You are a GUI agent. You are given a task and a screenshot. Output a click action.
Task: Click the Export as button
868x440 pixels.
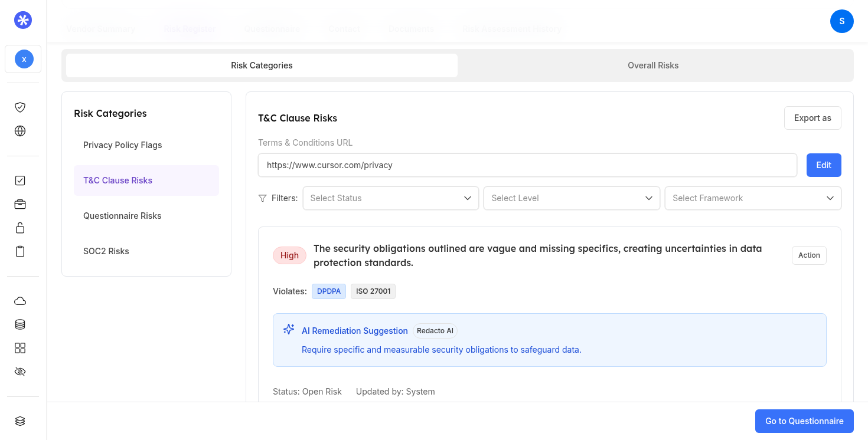812,118
